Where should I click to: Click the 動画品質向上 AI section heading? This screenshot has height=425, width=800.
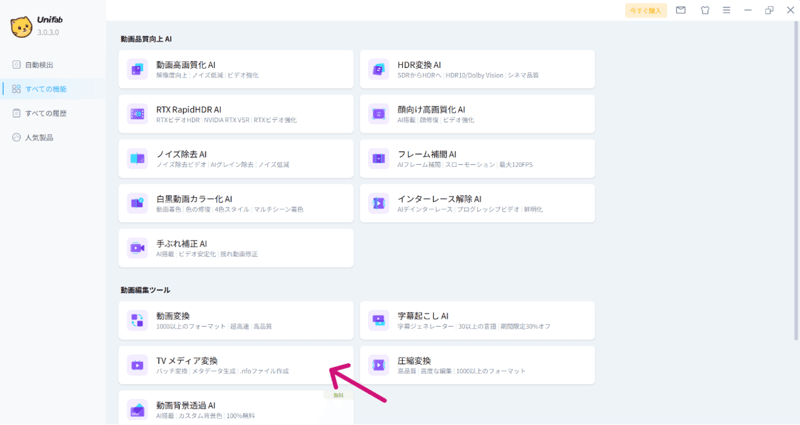[146, 39]
